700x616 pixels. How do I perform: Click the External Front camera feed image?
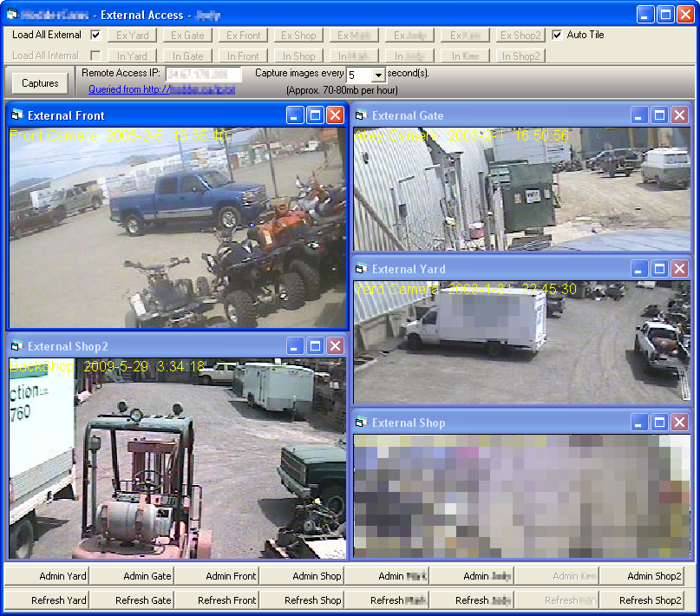178,227
